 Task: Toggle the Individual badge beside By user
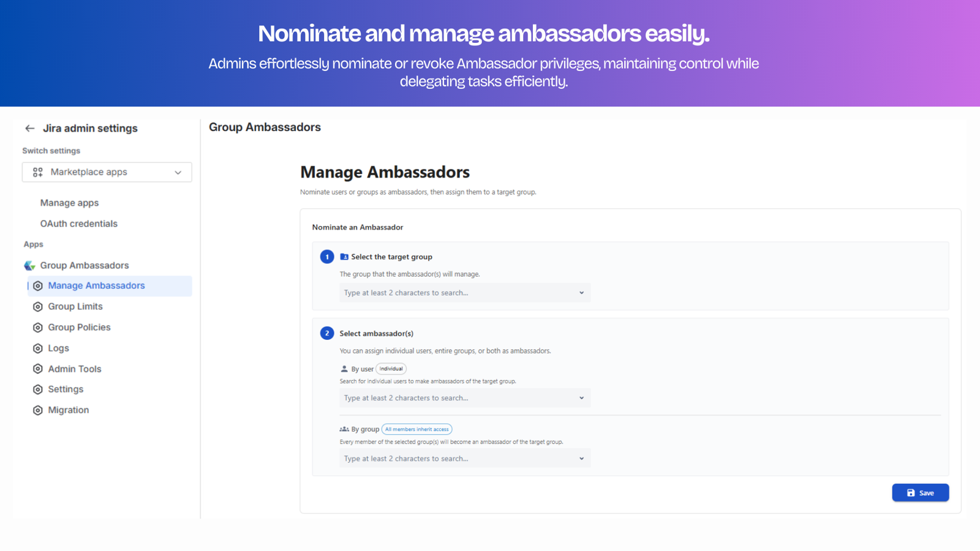[391, 369]
